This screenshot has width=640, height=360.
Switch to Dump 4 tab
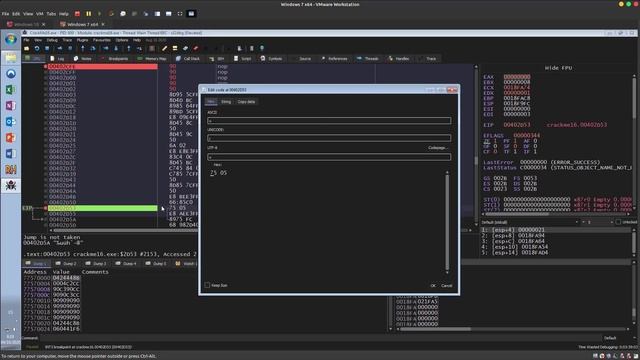[x=126, y=264]
